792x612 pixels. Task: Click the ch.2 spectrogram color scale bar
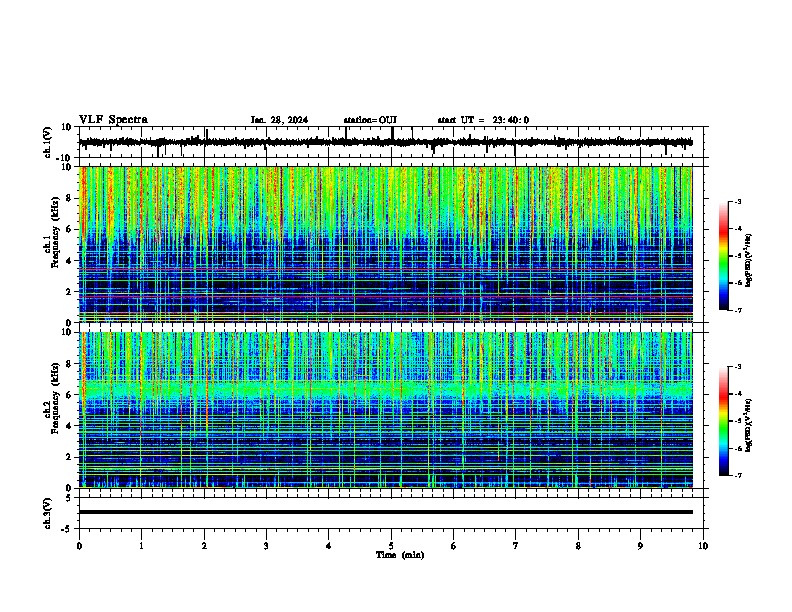pyautogui.click(x=724, y=421)
